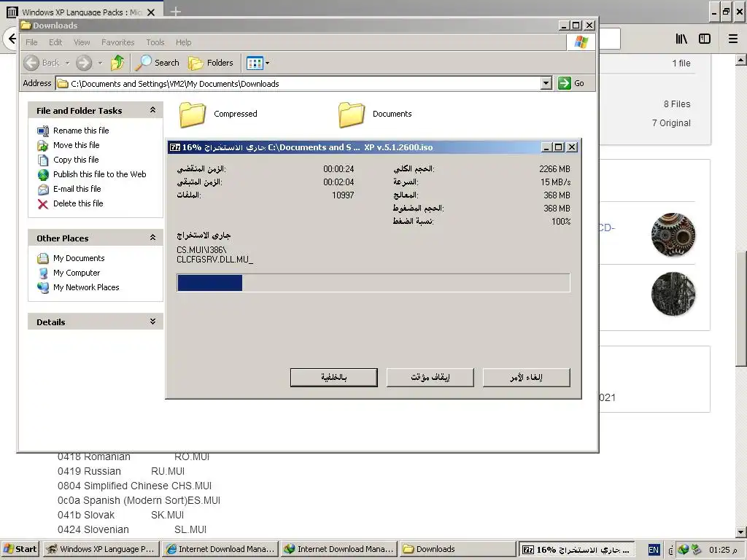
Task: Click Delete this file
Action: (x=78, y=203)
